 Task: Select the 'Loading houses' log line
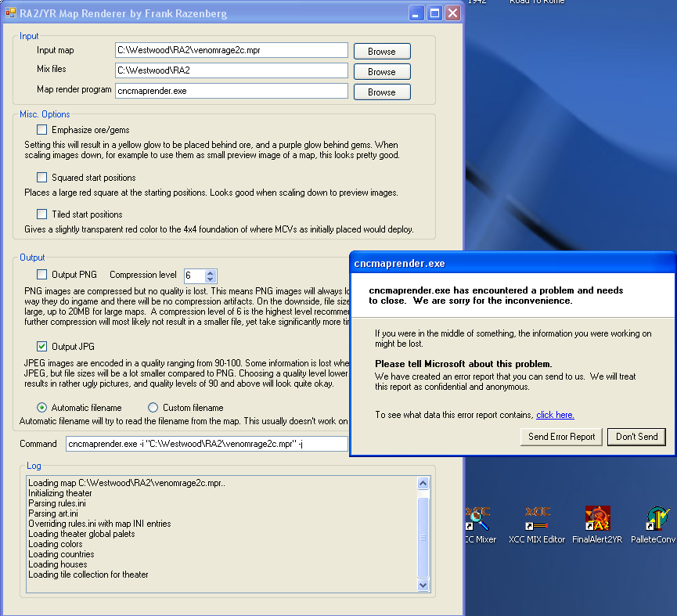(x=58, y=564)
